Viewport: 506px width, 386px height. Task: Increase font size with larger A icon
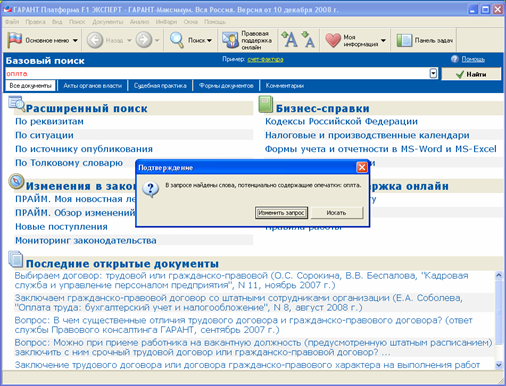click(289, 39)
